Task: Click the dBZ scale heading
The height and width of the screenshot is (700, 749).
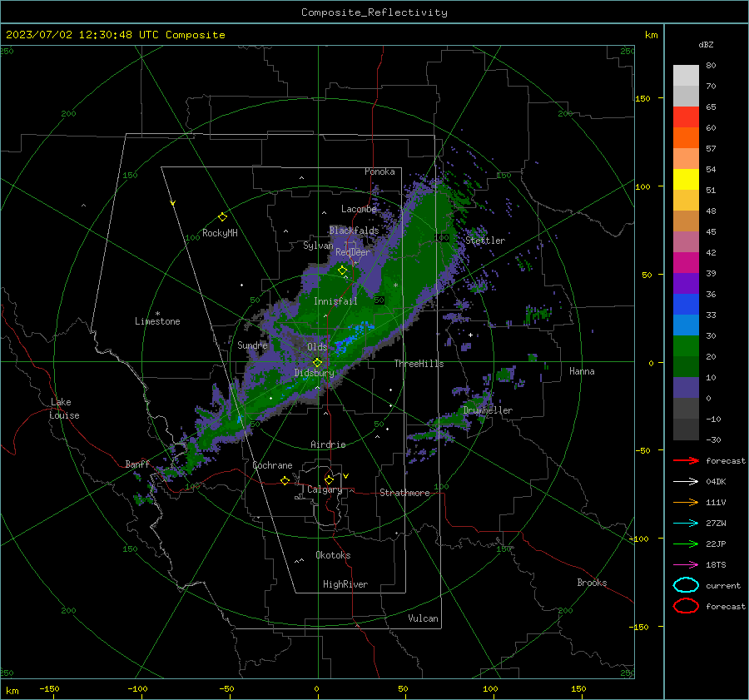Action: [706, 44]
